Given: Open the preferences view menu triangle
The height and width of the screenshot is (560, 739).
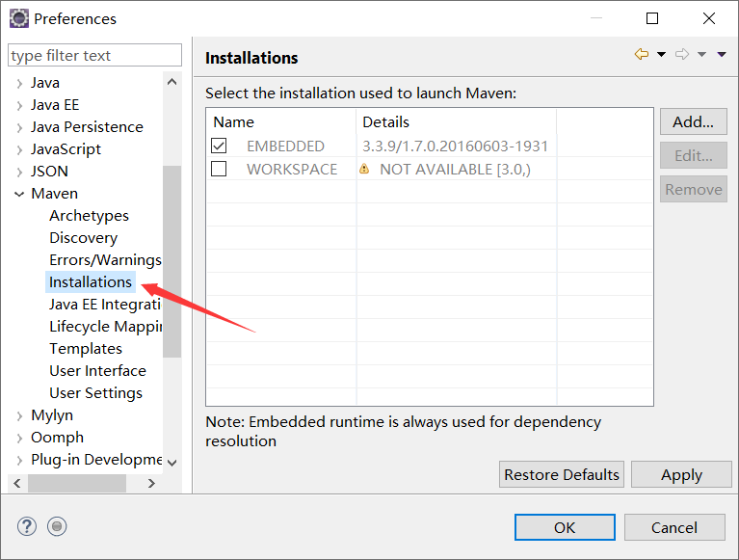Looking at the screenshot, I should 722,54.
